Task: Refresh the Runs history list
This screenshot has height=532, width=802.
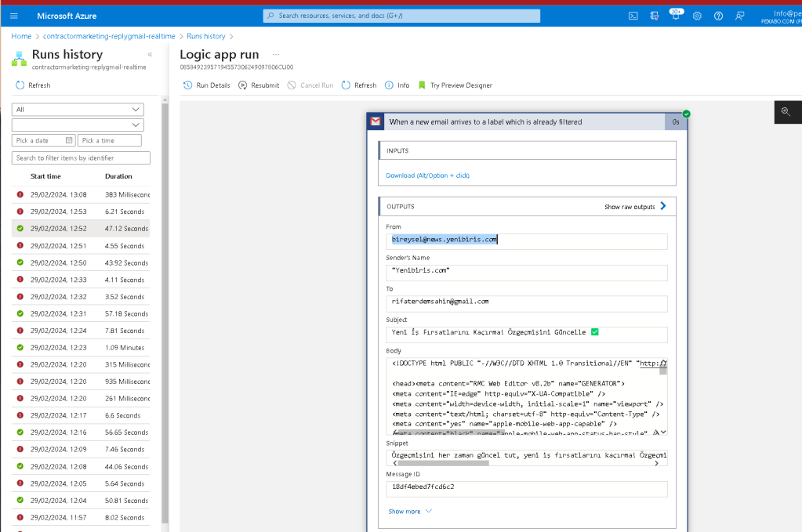Action: point(33,85)
